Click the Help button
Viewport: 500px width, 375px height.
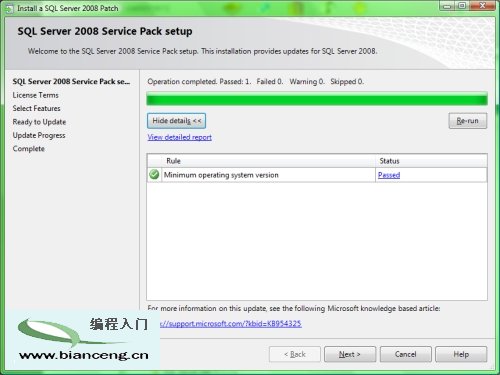coord(461,354)
